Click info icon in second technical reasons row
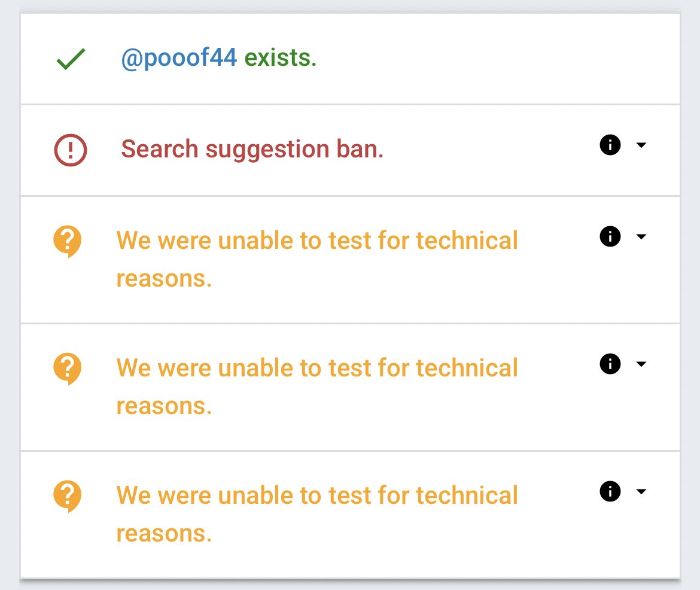700x590 pixels. coord(610,364)
